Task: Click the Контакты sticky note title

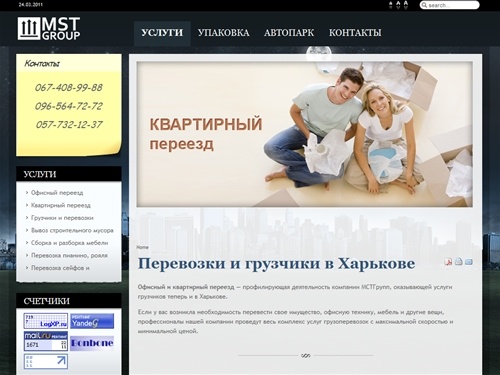Action: (42, 63)
